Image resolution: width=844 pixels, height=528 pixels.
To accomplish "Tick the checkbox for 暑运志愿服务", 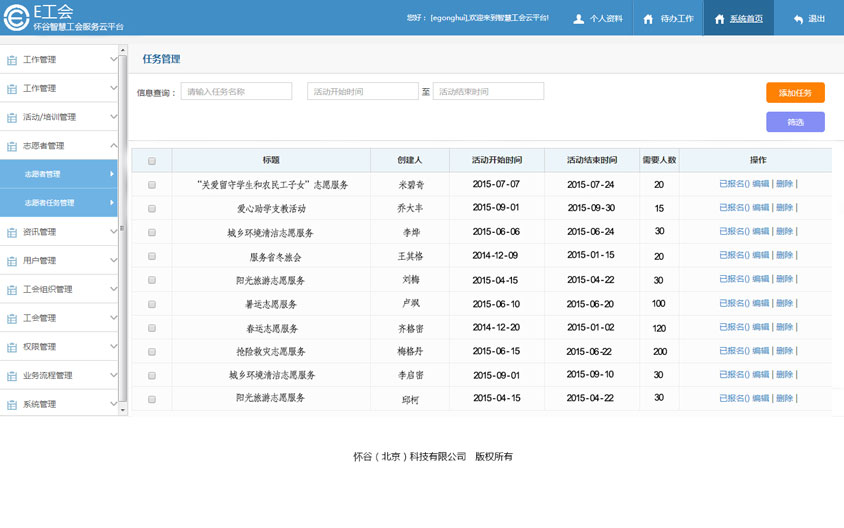I will 152,304.
